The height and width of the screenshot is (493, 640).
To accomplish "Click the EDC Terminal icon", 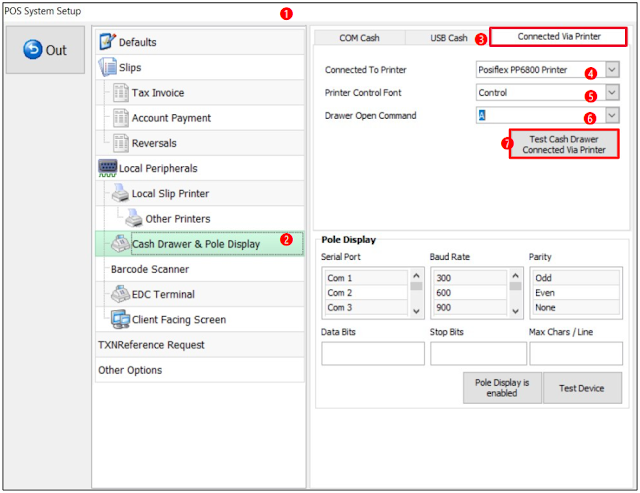I will point(121,294).
